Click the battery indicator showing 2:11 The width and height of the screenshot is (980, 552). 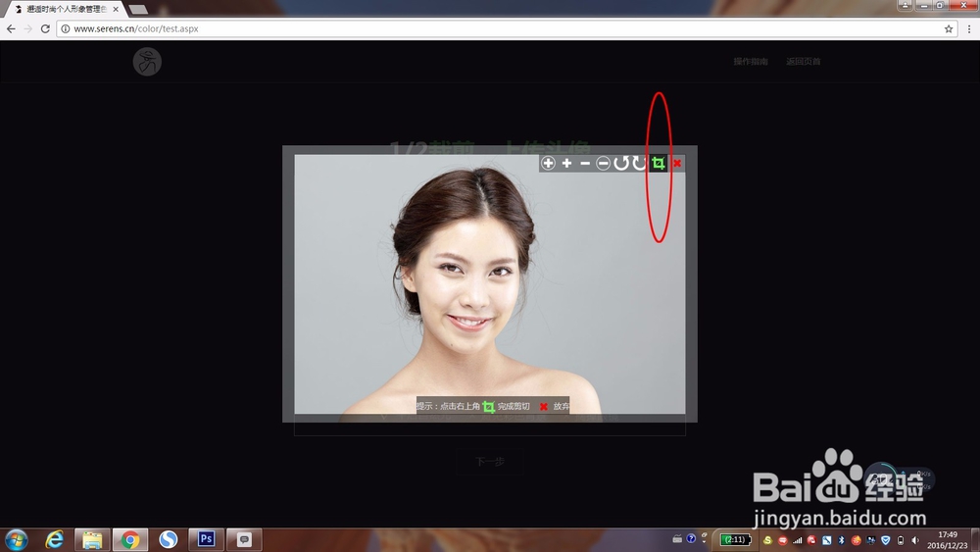click(735, 539)
